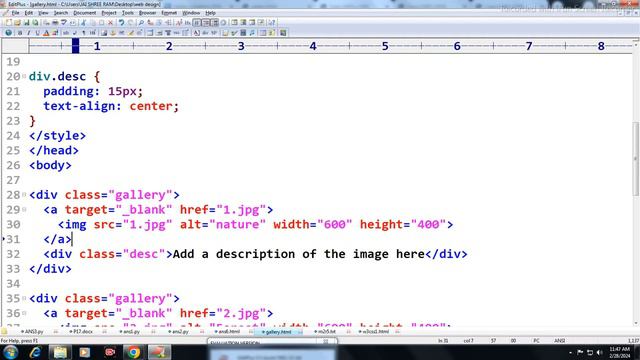Viewport: 640px width, 360px height.
Task: Collapse the div.desc block on line 20
Action: [24, 76]
